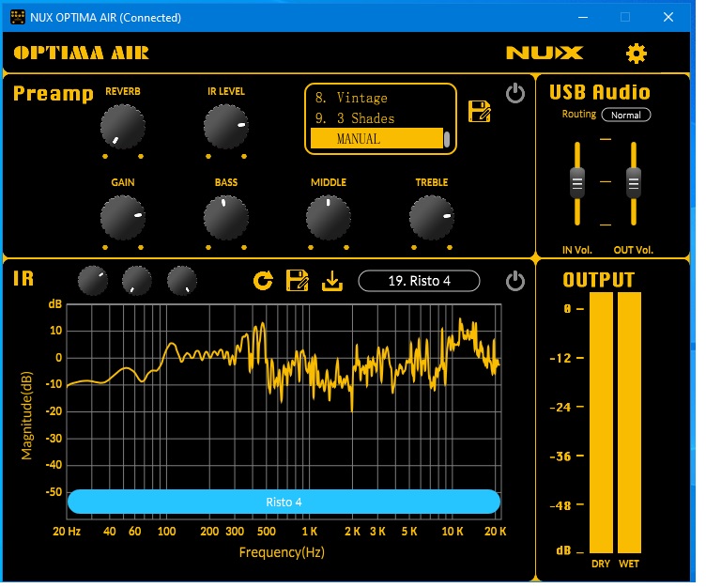This screenshot has width=706, height=588.
Task: Click the IR reset circular arrow icon
Action: coord(264,280)
